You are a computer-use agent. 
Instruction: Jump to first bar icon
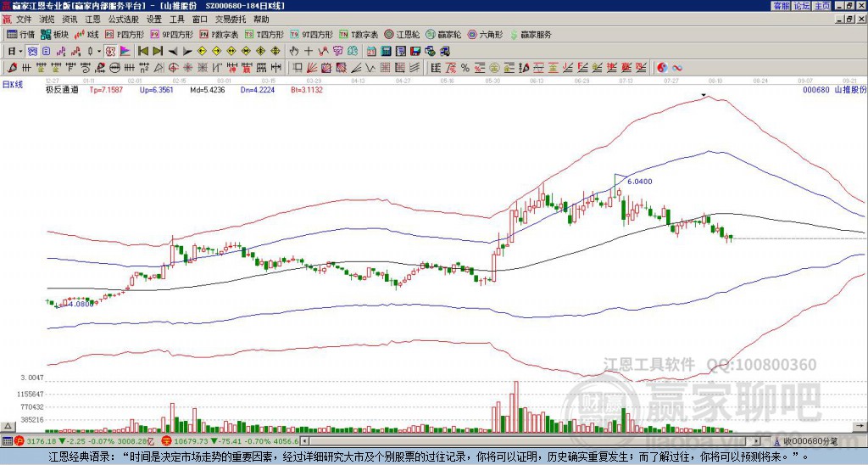pyautogui.click(x=142, y=52)
